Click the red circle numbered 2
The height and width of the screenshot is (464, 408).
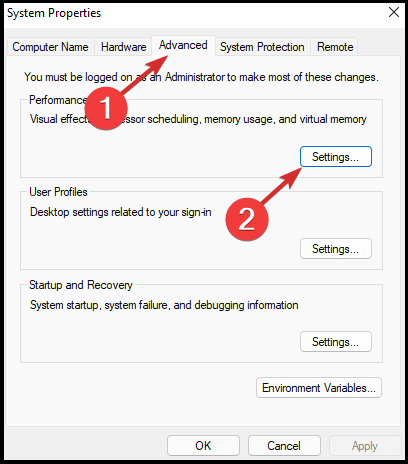247,219
